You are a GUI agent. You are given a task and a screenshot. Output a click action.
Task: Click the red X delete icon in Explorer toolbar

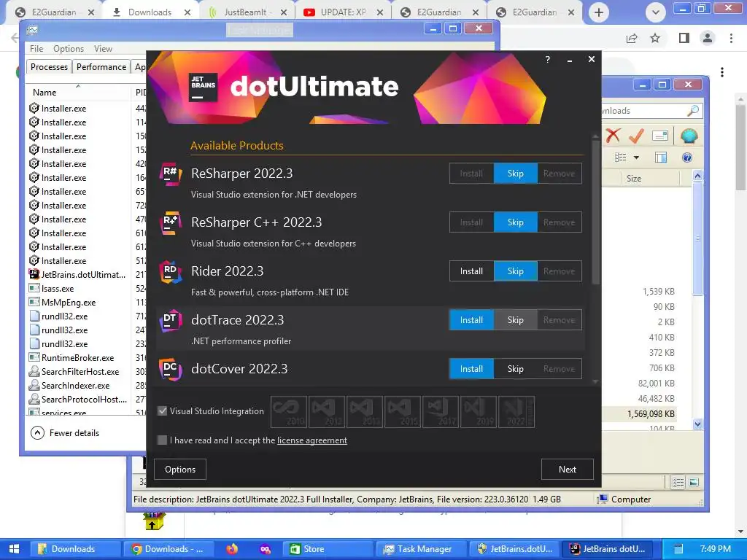coord(613,136)
